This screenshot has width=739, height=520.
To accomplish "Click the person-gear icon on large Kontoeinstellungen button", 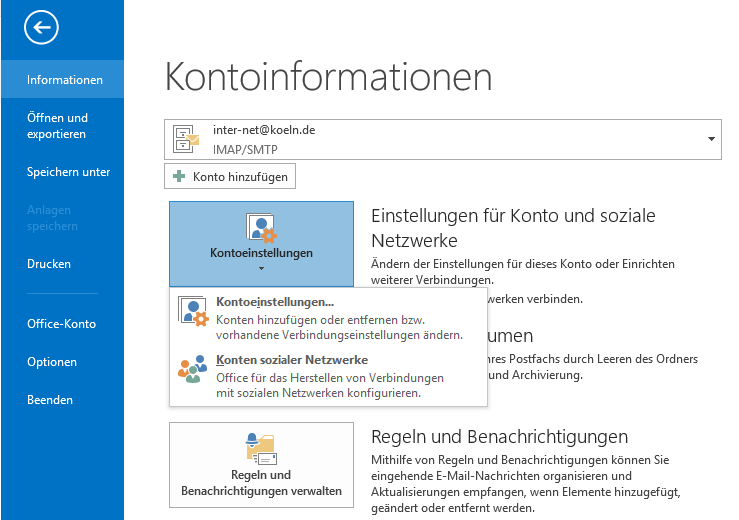I will [x=260, y=227].
